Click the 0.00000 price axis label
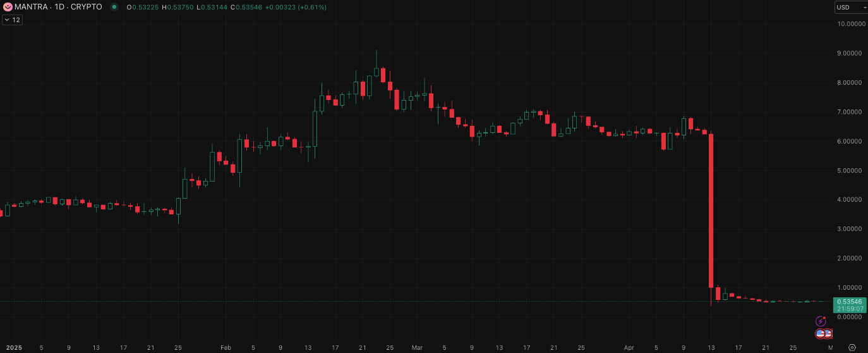 (850, 317)
